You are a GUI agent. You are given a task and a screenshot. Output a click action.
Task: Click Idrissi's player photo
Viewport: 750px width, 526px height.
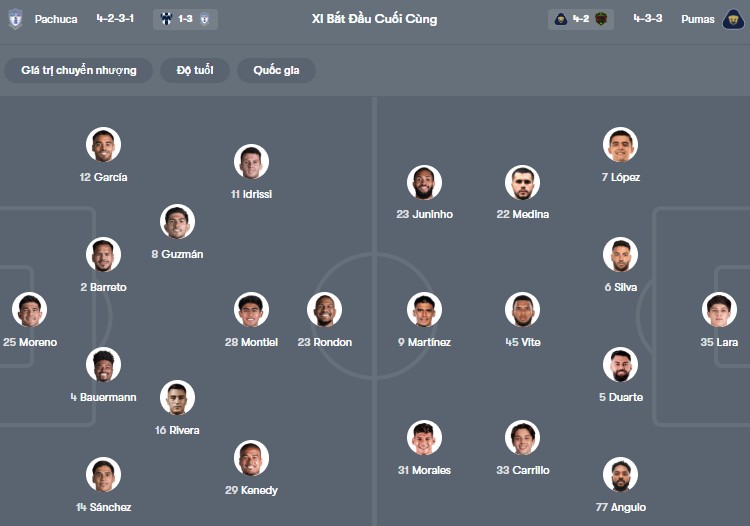click(x=251, y=162)
